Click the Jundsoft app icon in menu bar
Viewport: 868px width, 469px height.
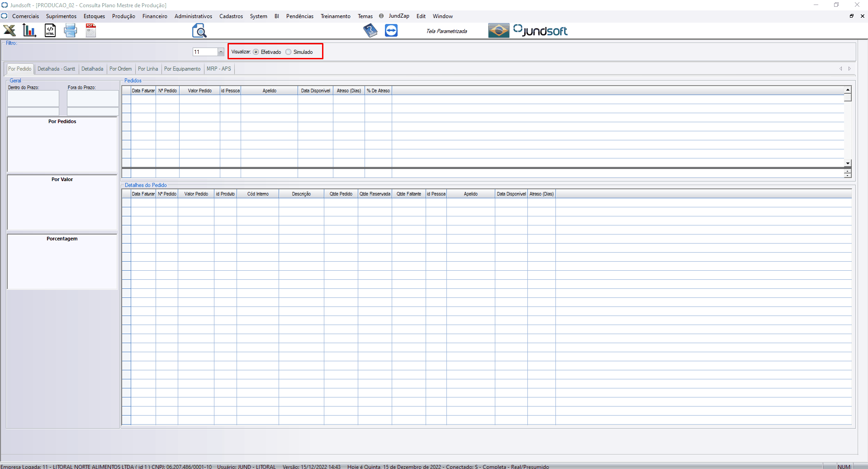(x=4, y=16)
